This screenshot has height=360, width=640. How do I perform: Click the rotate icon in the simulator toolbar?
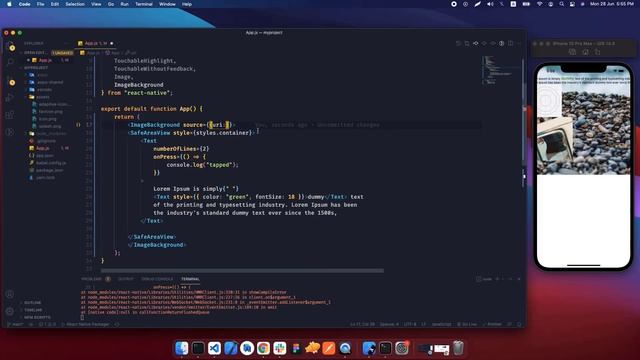tap(598, 52)
